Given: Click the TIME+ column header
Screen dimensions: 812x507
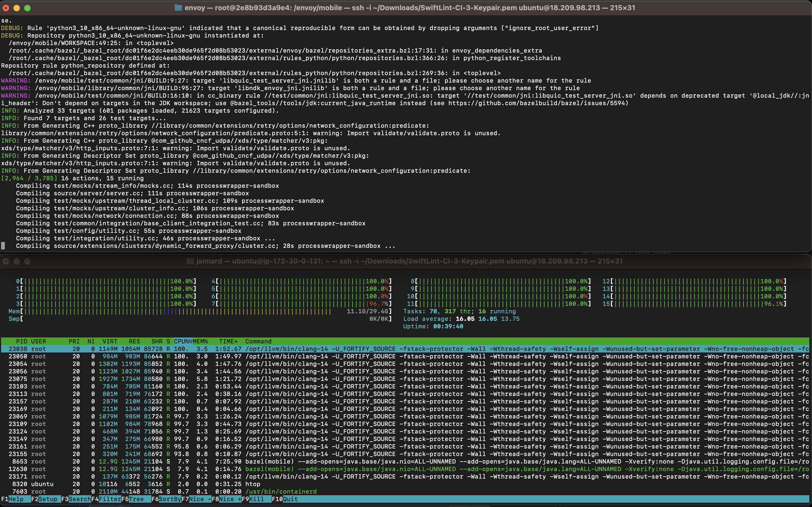Looking at the screenshot, I should pos(228,341).
